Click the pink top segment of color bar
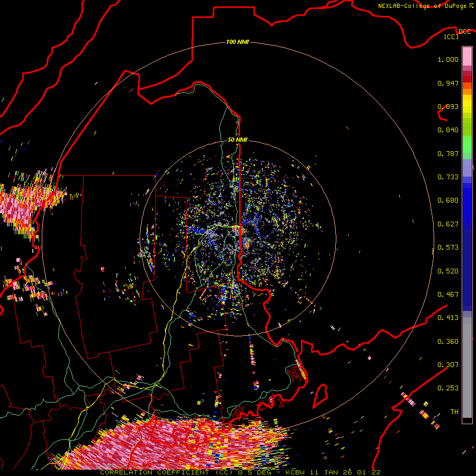 click(x=467, y=56)
